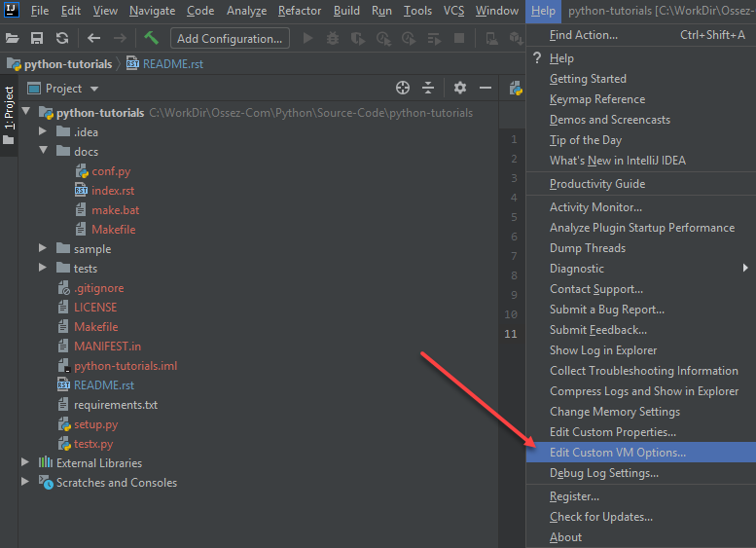Open the Navigate menu
This screenshot has height=548, width=756.
152,11
